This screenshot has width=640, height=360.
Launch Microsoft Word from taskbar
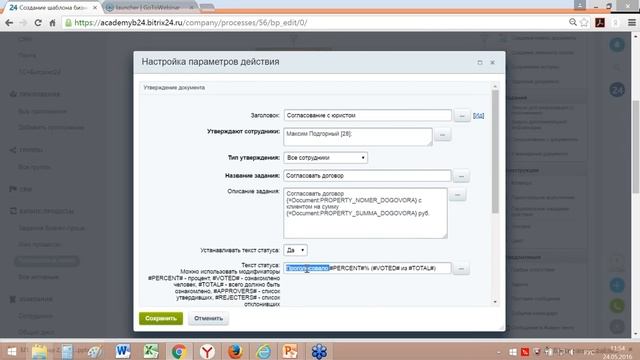click(x=122, y=351)
